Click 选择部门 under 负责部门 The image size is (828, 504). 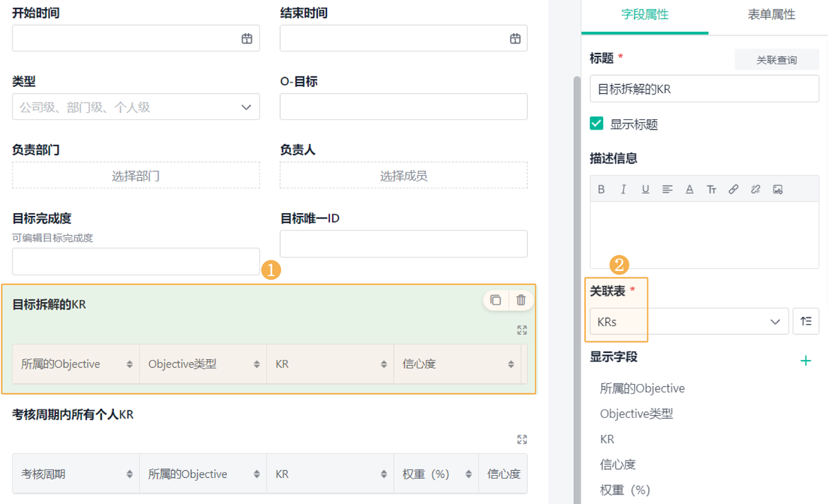136,176
